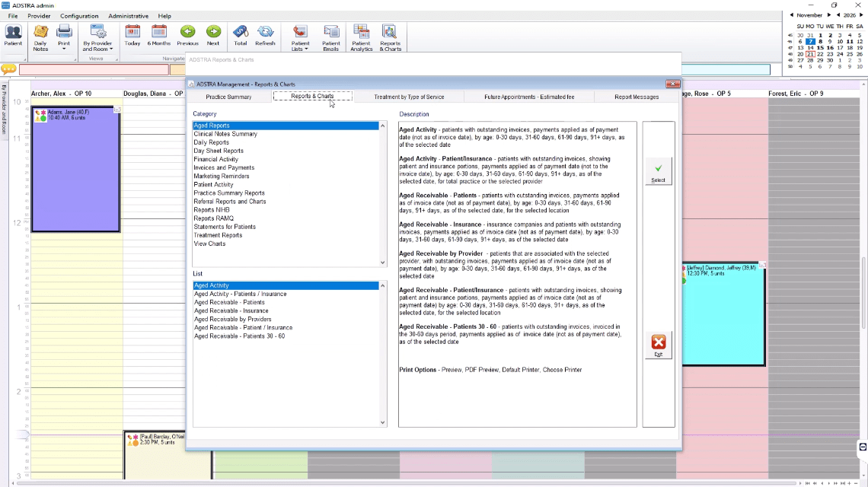Screen dimensions: 868x487
Task: Open the 6 Months navigation icon
Action: [x=159, y=36]
